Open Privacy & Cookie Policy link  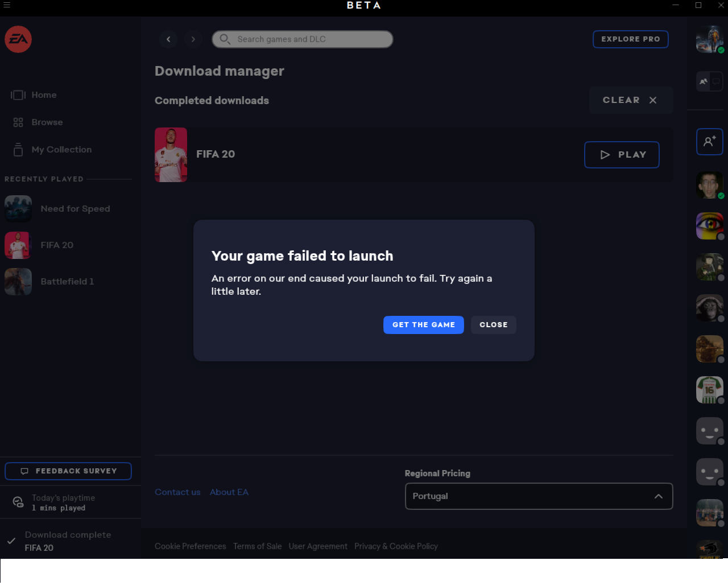[396, 546]
